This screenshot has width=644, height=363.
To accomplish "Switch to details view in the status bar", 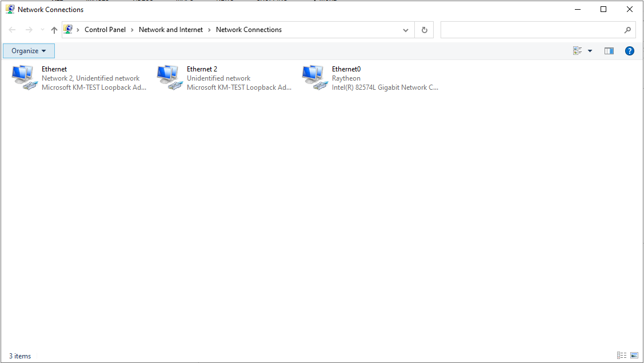I will tap(622, 356).
